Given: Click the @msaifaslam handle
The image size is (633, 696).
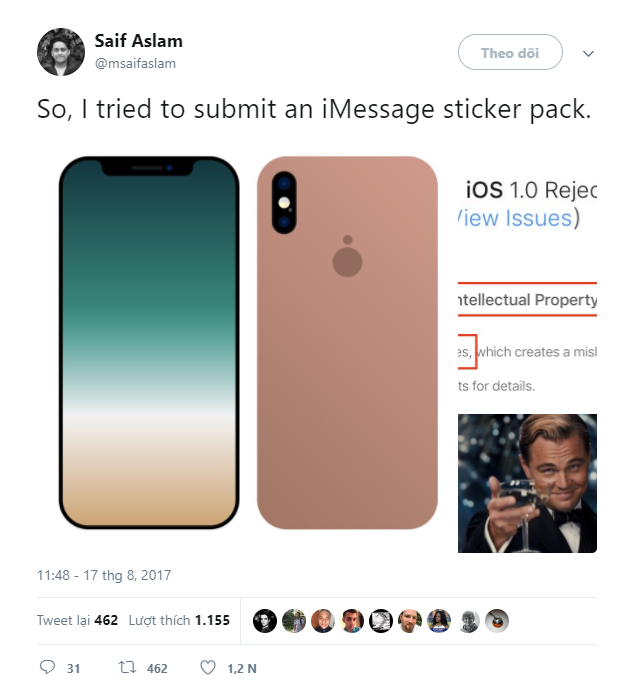Looking at the screenshot, I should coord(135,62).
